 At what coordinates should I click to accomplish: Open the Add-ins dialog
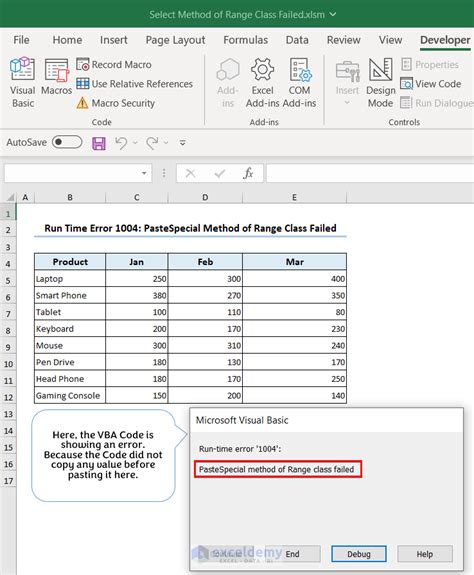pyautogui.click(x=228, y=83)
